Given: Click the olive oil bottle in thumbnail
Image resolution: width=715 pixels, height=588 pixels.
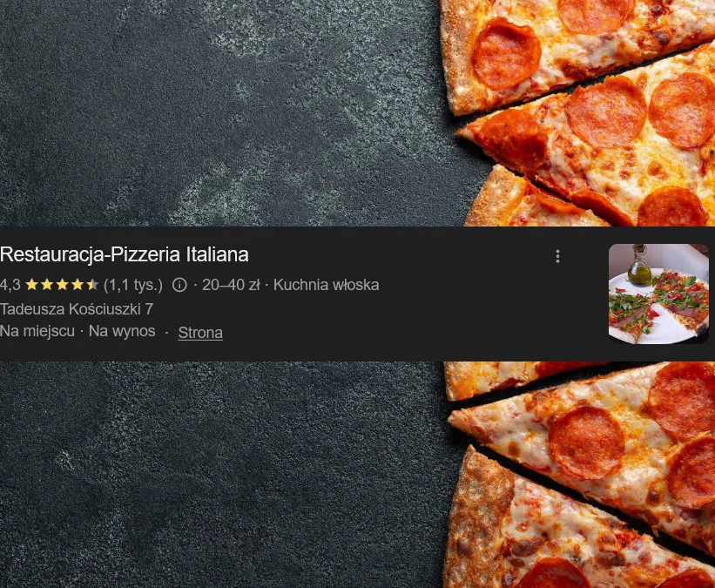Looking at the screenshot, I should (639, 266).
